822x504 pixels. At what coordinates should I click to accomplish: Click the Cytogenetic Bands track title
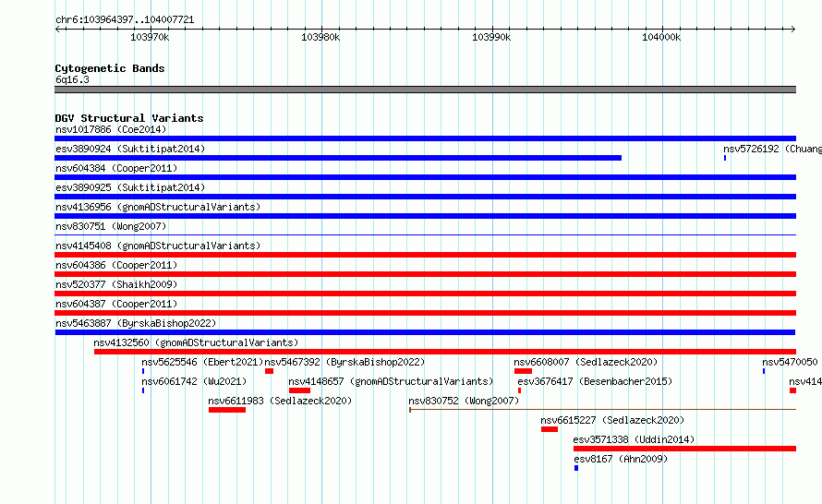click(110, 68)
